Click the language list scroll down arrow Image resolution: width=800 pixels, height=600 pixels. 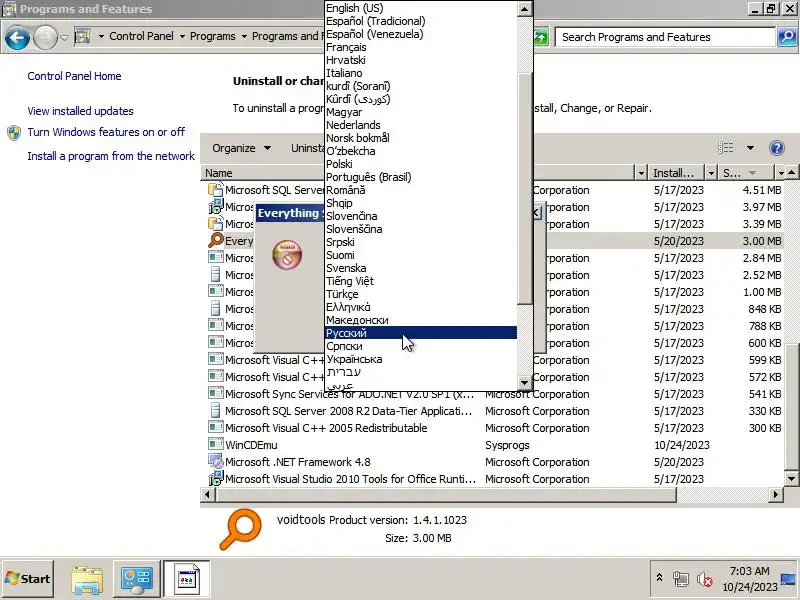pyautogui.click(x=524, y=382)
